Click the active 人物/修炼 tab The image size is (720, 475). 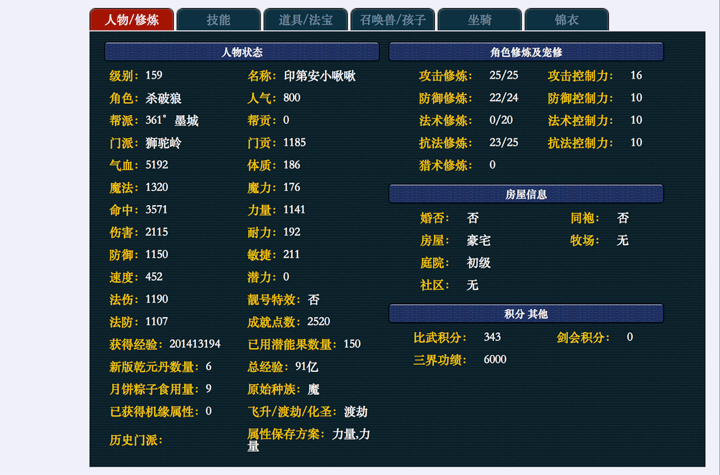tap(132, 20)
